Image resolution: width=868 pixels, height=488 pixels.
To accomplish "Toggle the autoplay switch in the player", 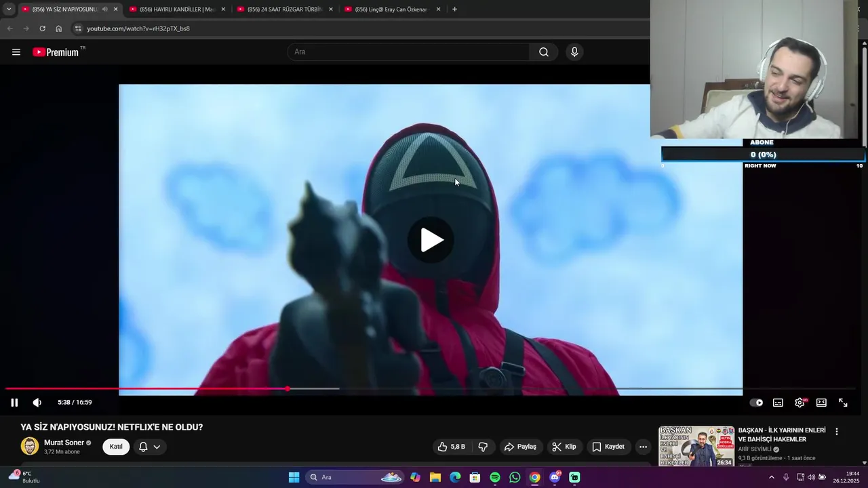I will (756, 403).
